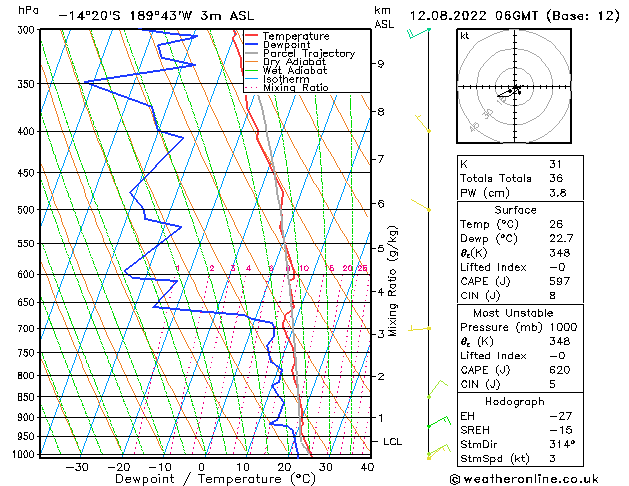This screenshot has width=629, height=486.
Task: Click the mixing ratio label 1
Action: coord(178,268)
